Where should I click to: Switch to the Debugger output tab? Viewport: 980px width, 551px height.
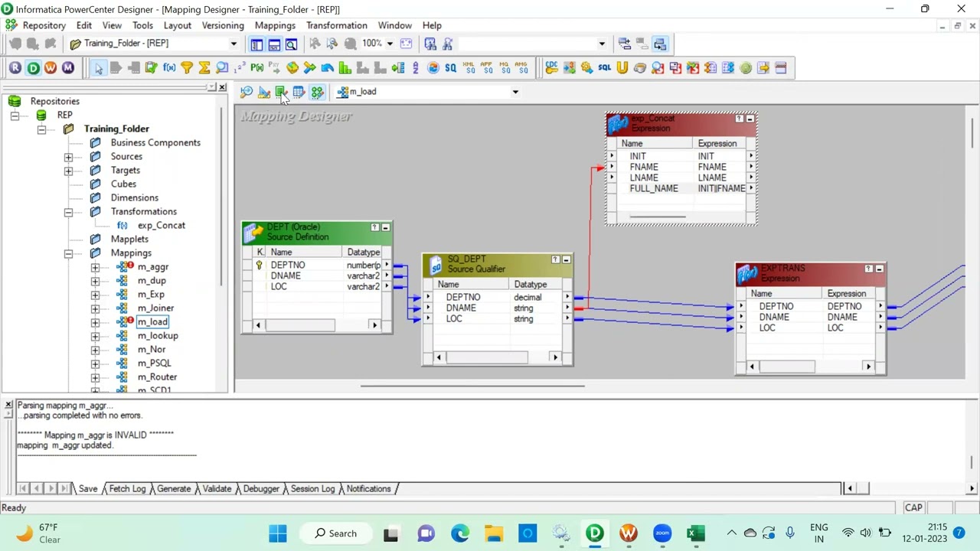[261, 488]
